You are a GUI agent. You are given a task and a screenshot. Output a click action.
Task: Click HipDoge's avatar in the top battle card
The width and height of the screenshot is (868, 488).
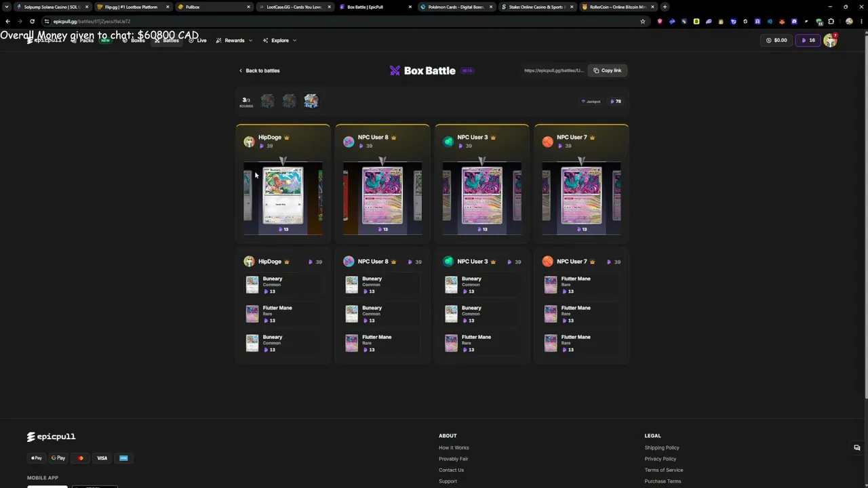coord(249,141)
